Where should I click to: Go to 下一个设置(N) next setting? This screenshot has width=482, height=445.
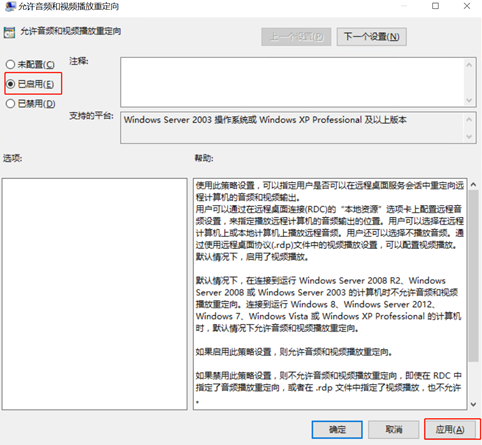[372, 36]
